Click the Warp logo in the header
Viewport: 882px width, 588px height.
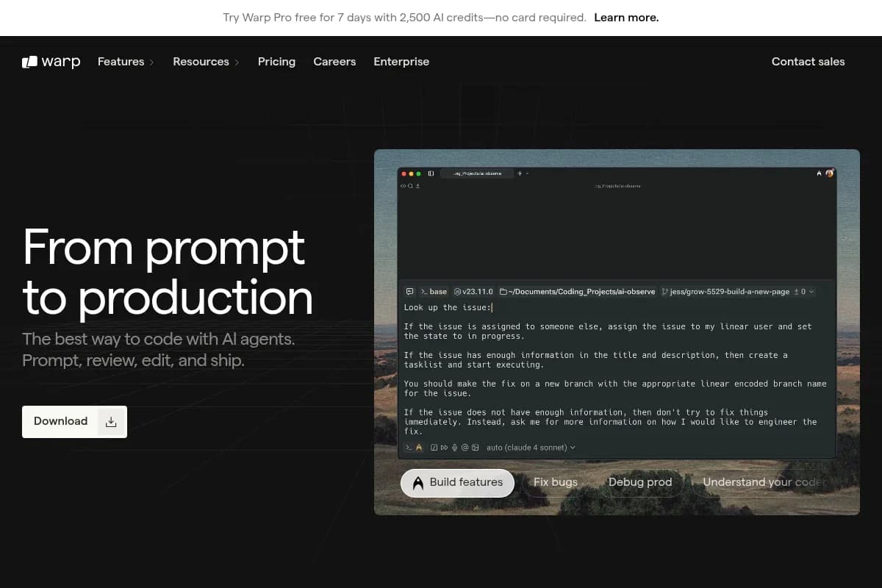coord(51,62)
